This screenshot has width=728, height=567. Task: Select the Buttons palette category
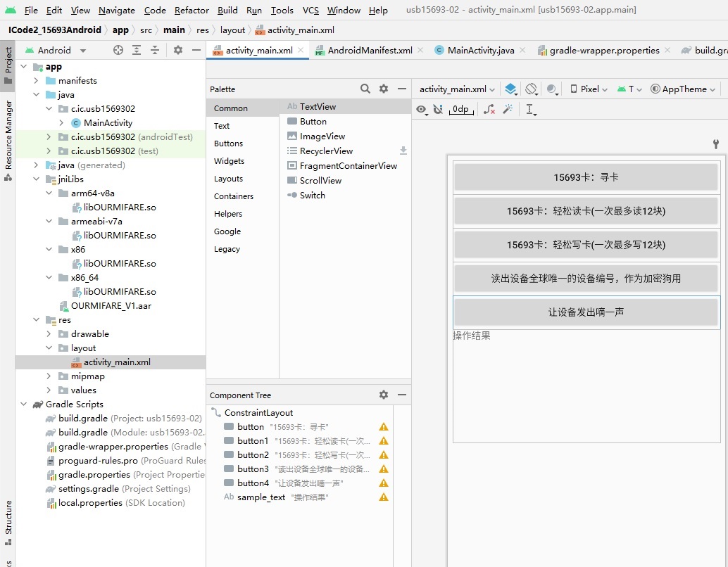[x=228, y=144]
